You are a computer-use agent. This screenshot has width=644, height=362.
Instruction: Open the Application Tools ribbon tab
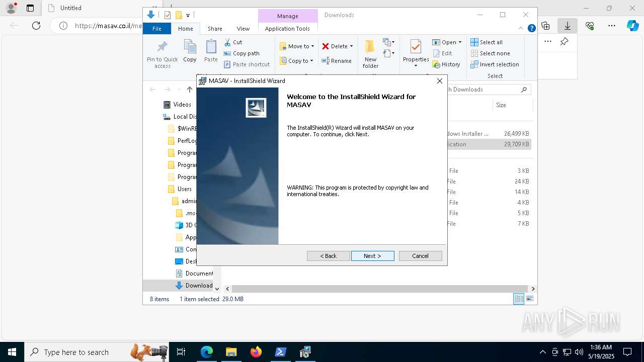pos(287,29)
